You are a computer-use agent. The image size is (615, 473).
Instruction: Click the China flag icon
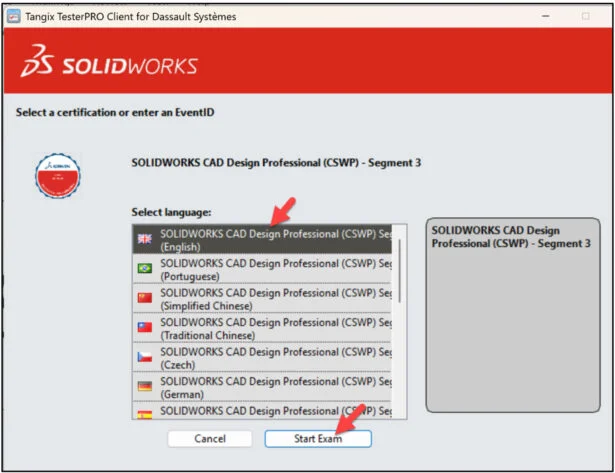145,297
